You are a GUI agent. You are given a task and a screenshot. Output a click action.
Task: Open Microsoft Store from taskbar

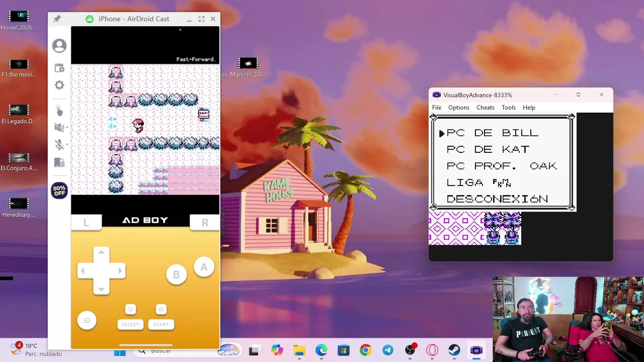pyautogui.click(x=344, y=351)
